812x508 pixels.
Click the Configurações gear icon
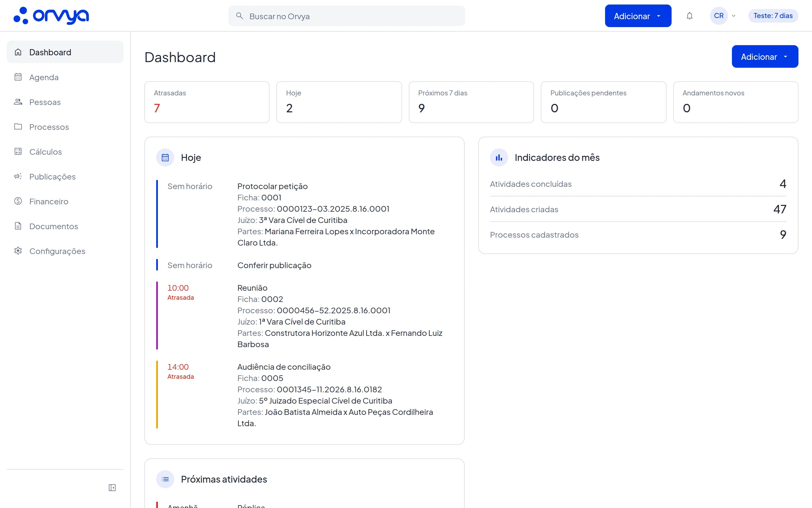pos(18,251)
